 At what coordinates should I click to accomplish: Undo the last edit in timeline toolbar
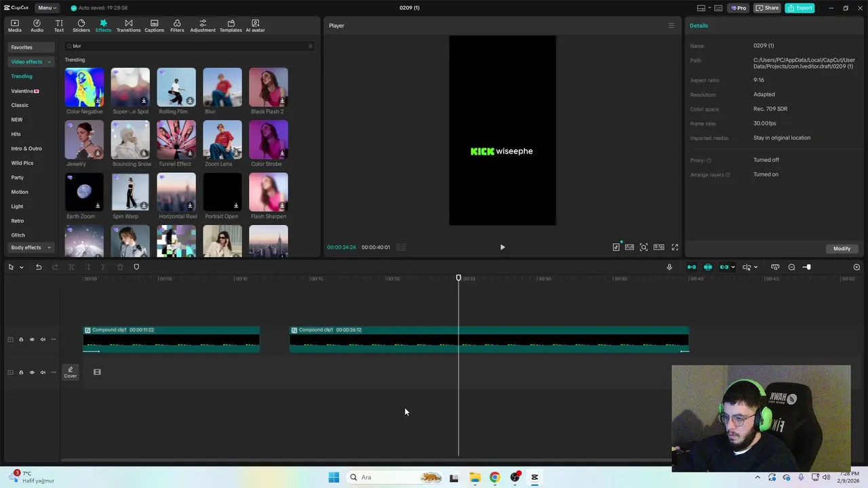pyautogui.click(x=39, y=267)
